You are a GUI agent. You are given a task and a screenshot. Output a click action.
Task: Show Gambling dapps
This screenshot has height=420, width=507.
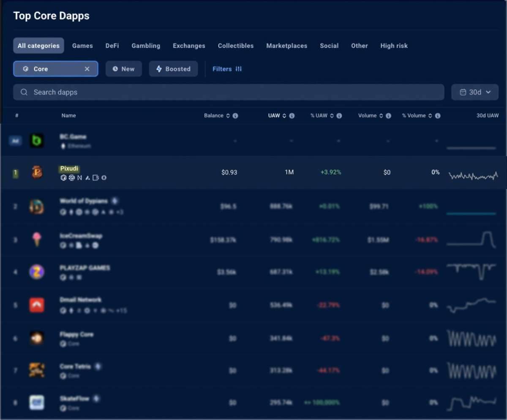(x=146, y=46)
